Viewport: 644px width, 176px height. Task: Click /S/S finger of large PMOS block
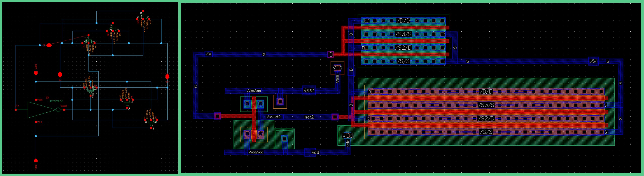tap(486, 132)
